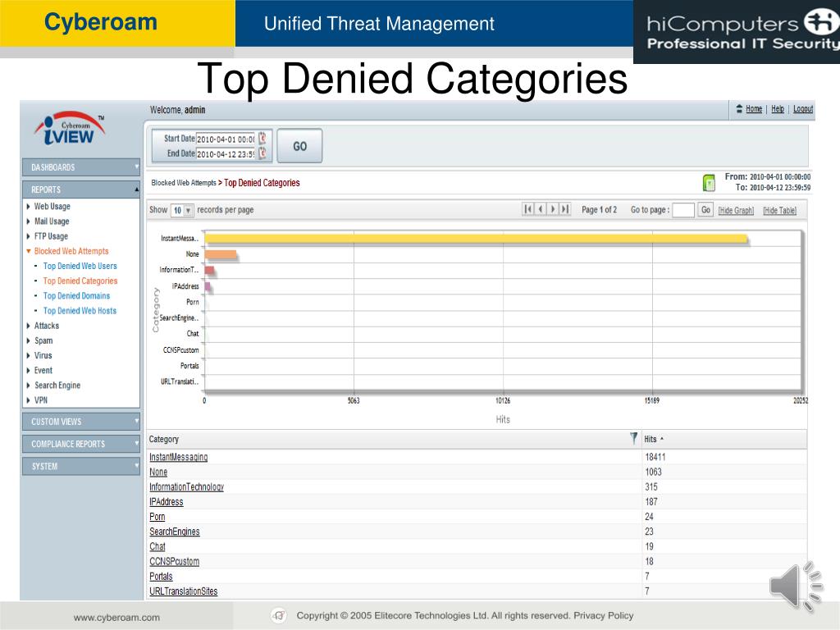Expand the SYSTEM section
840x630 pixels.
pos(81,467)
